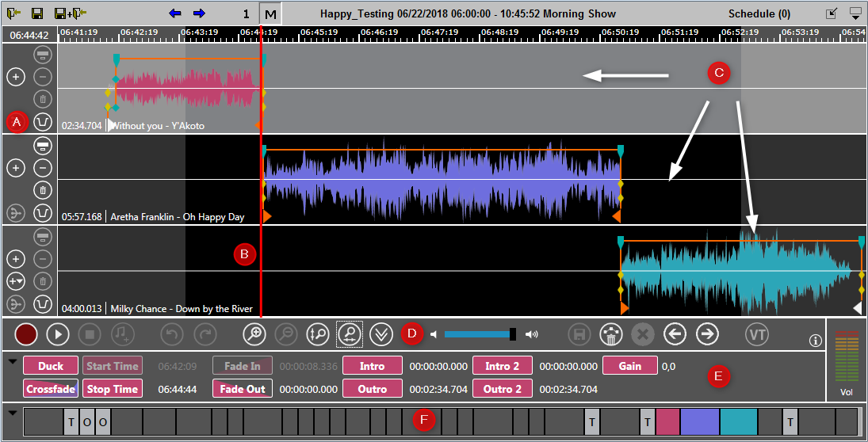Click the volume slider handle
Screen dimensions: 868x442
(x=513, y=334)
